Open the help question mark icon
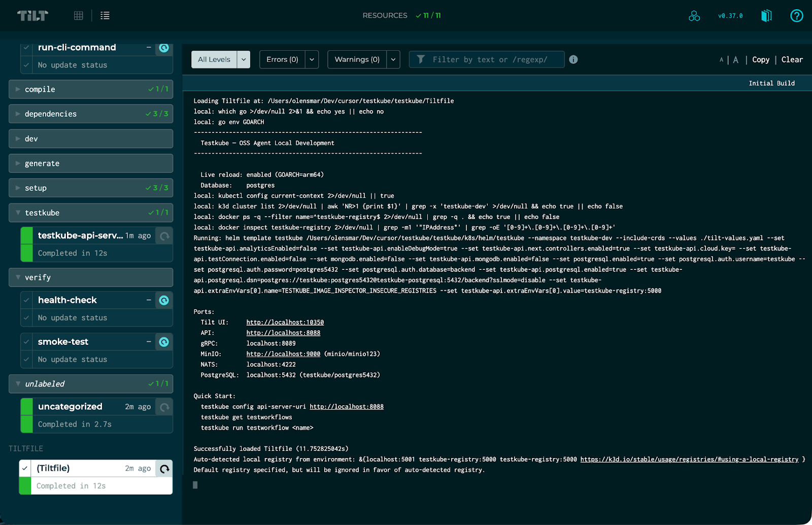 pyautogui.click(x=797, y=16)
